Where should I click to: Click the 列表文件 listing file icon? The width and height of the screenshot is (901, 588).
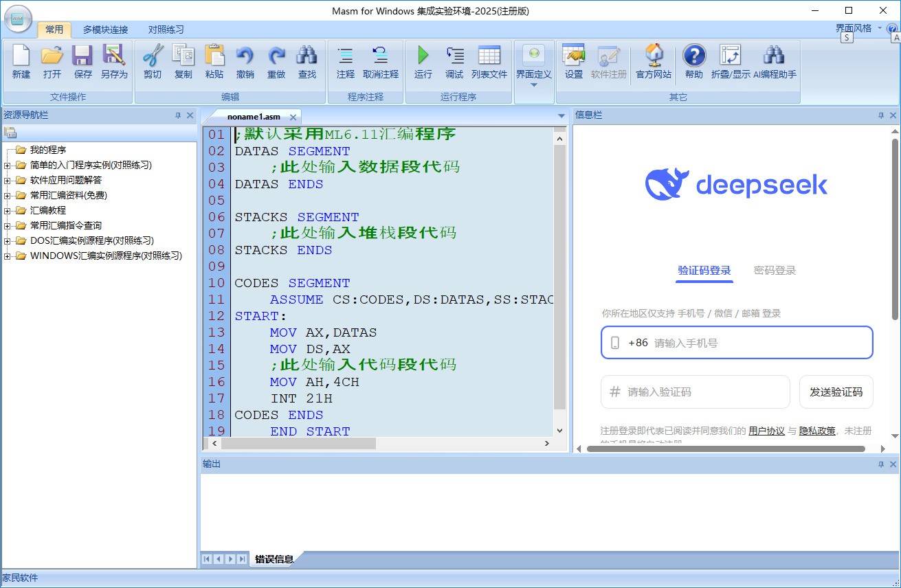tap(490, 62)
